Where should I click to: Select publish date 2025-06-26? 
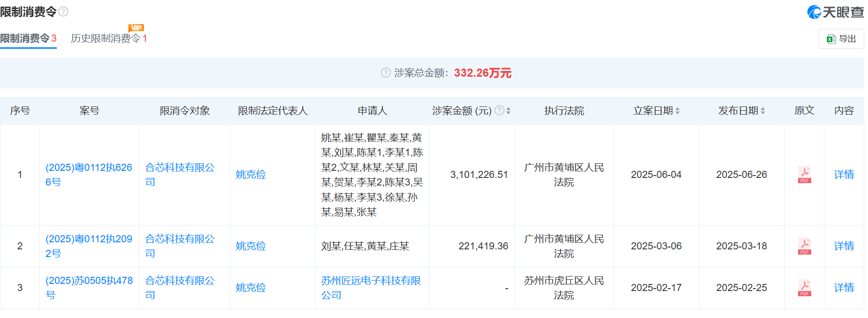741,175
